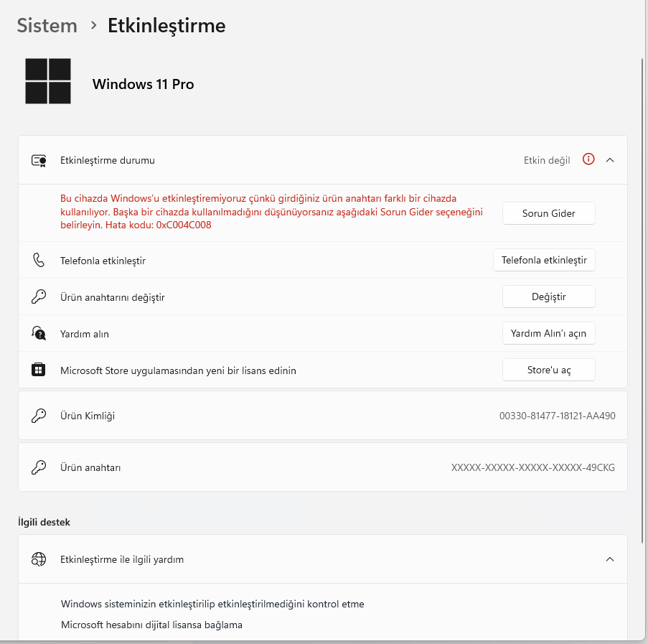Click the Telefonla etkinleştir button

click(x=544, y=260)
